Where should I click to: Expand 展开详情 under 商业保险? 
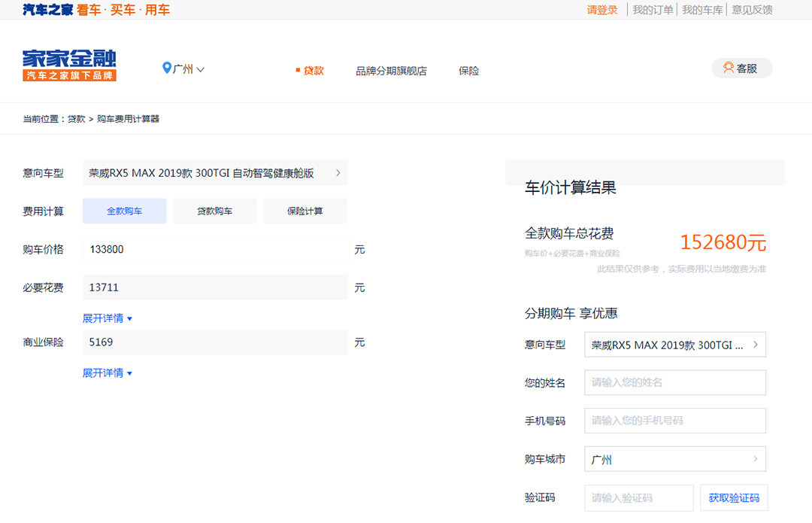pos(107,373)
